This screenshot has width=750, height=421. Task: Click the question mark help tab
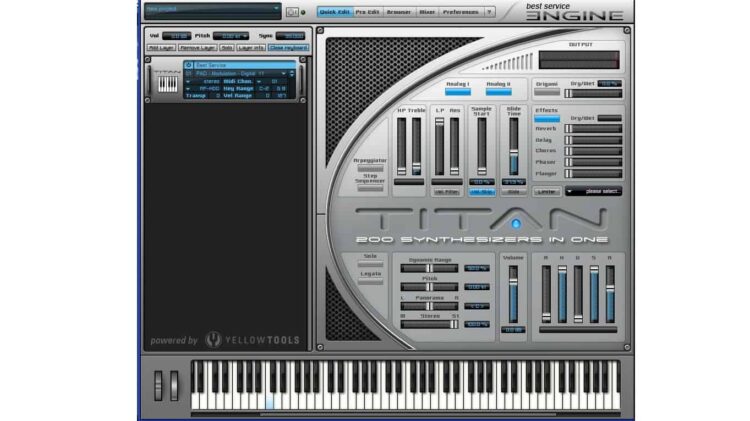tap(489, 12)
